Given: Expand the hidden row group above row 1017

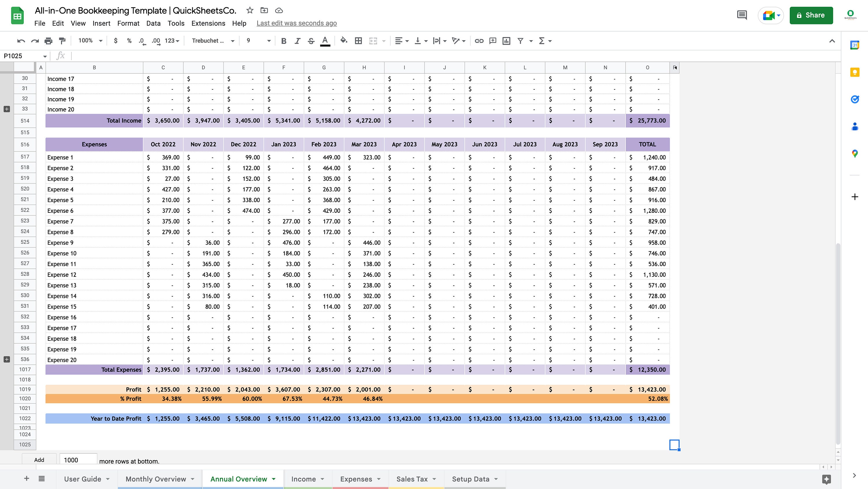Looking at the screenshot, I should pos(7,359).
